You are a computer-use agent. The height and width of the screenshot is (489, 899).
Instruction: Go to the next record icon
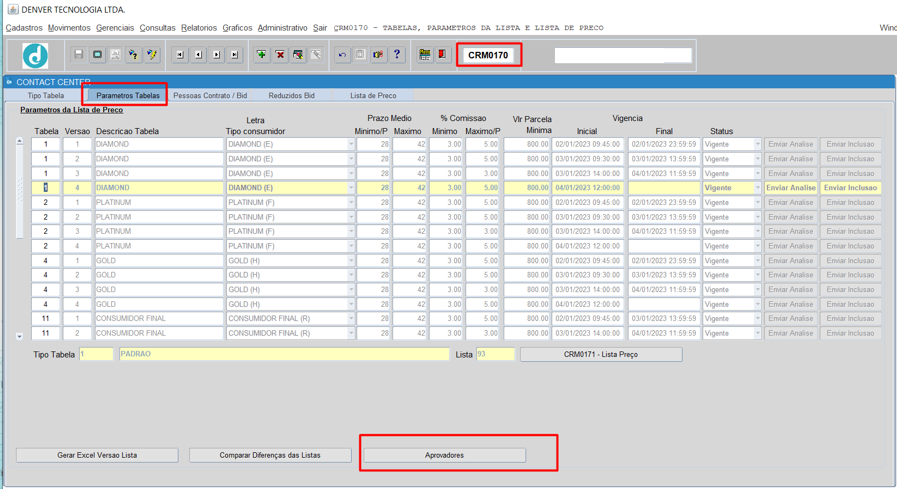[x=217, y=54]
